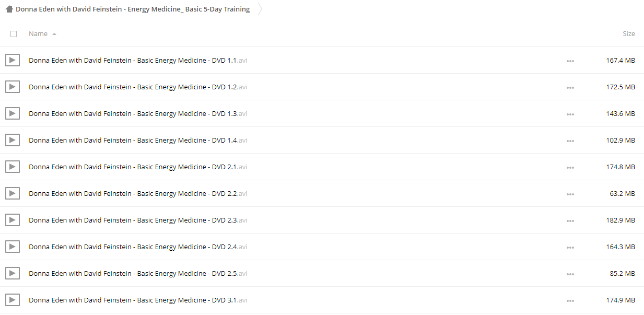Open the more options menu for DVD 2.1

[x=570, y=168]
